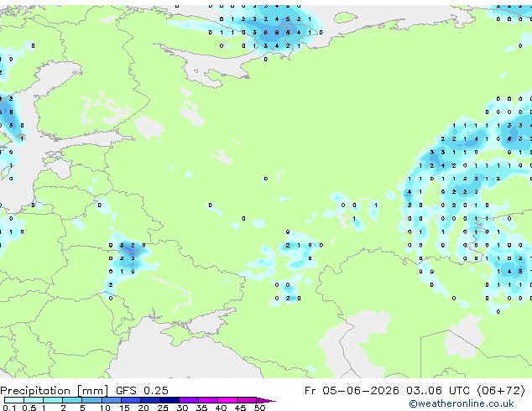Click the '15' legend scale label
The image size is (532, 411).
pos(124,408)
